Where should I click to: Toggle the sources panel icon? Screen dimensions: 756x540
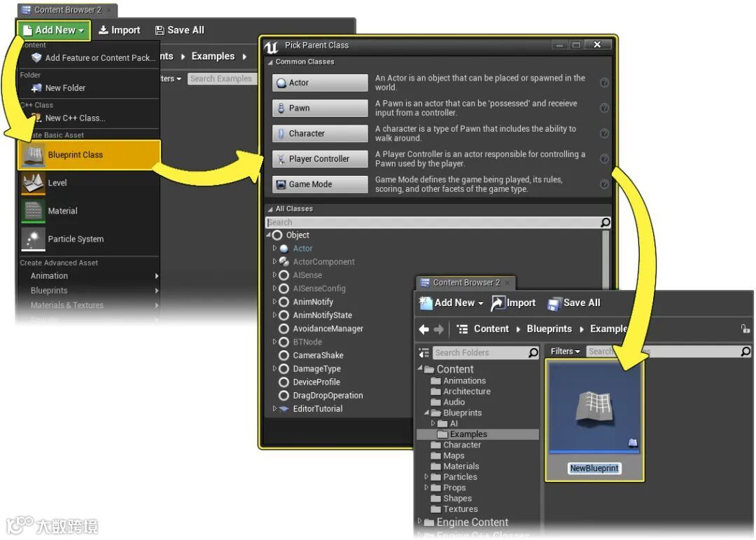423,353
